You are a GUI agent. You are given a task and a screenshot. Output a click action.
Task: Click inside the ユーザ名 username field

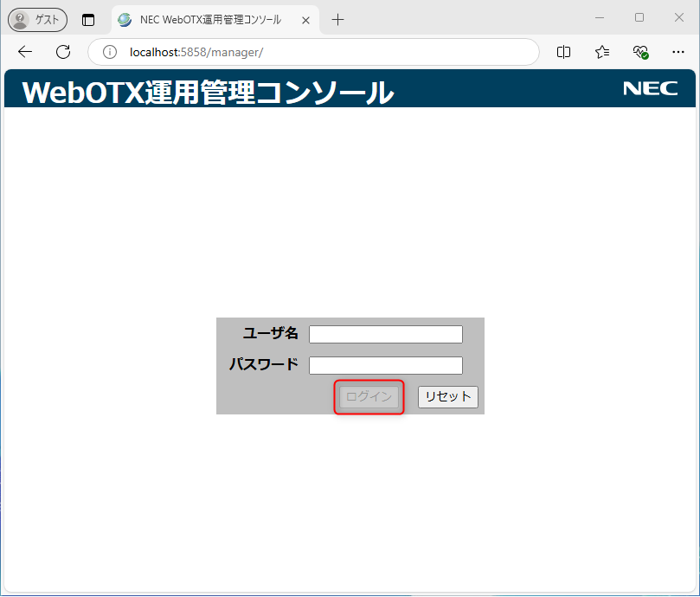pyautogui.click(x=385, y=334)
